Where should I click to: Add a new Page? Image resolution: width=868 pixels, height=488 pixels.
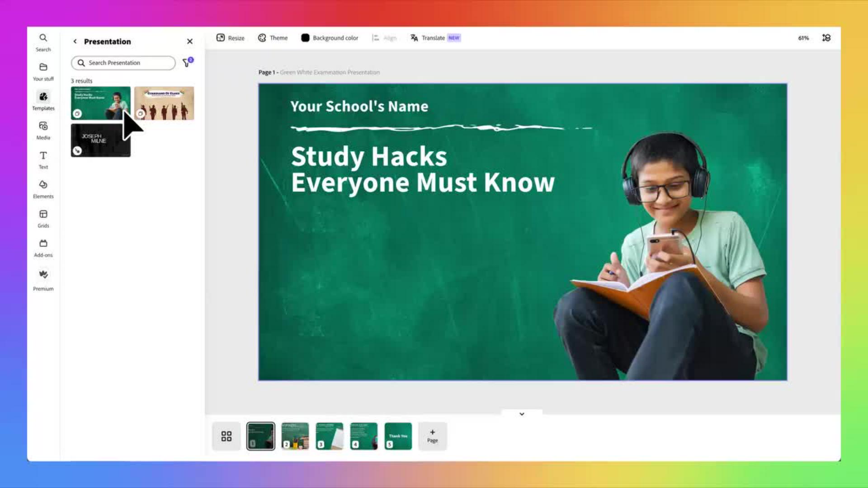coord(432,436)
